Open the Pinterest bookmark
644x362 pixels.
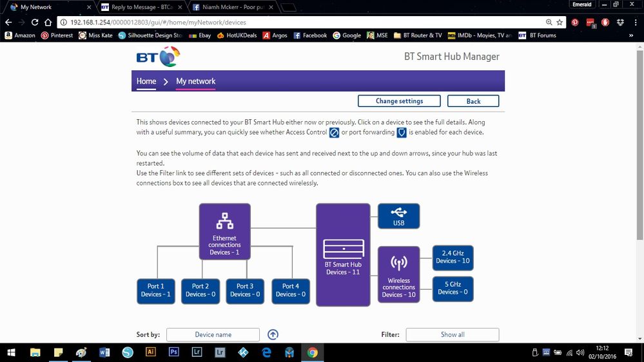[x=57, y=35]
